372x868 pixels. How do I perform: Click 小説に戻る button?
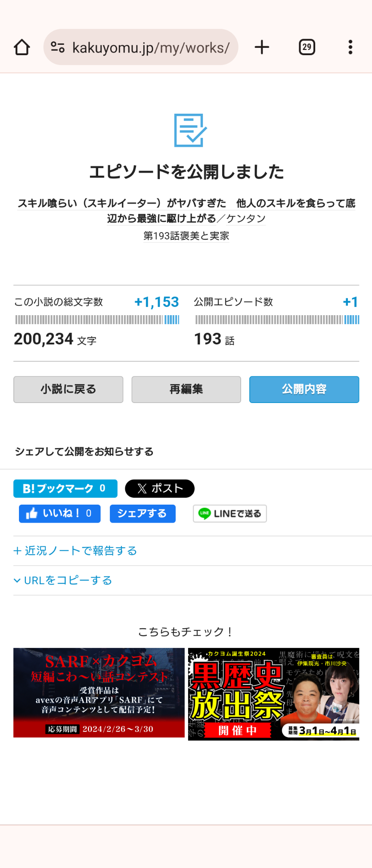click(68, 390)
